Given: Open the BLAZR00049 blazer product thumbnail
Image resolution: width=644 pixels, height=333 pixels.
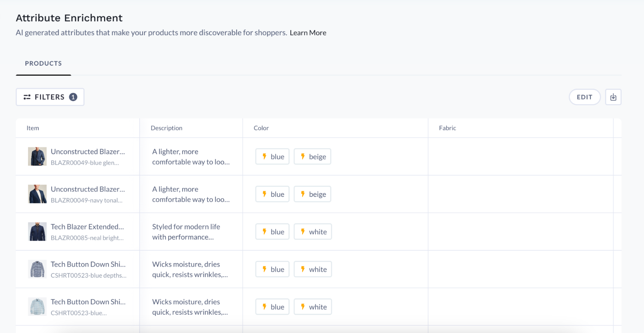Looking at the screenshot, I should [x=37, y=157].
